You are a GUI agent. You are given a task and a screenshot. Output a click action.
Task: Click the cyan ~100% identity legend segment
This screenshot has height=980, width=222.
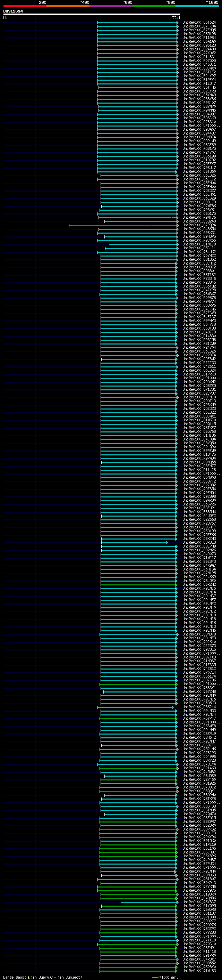(x=197, y=6)
